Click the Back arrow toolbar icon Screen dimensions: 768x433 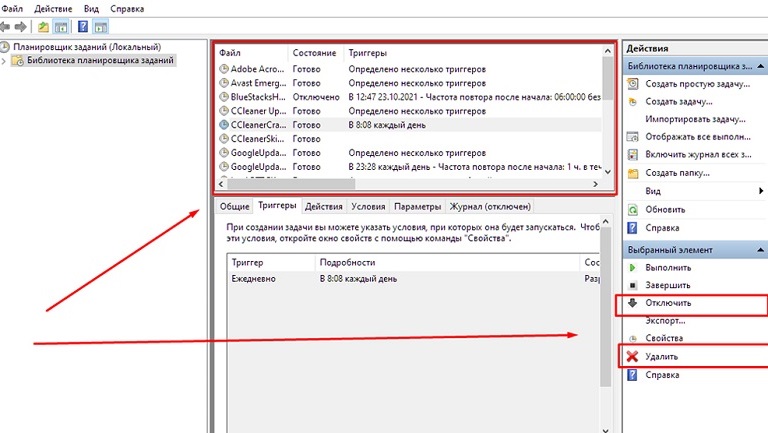point(7,26)
